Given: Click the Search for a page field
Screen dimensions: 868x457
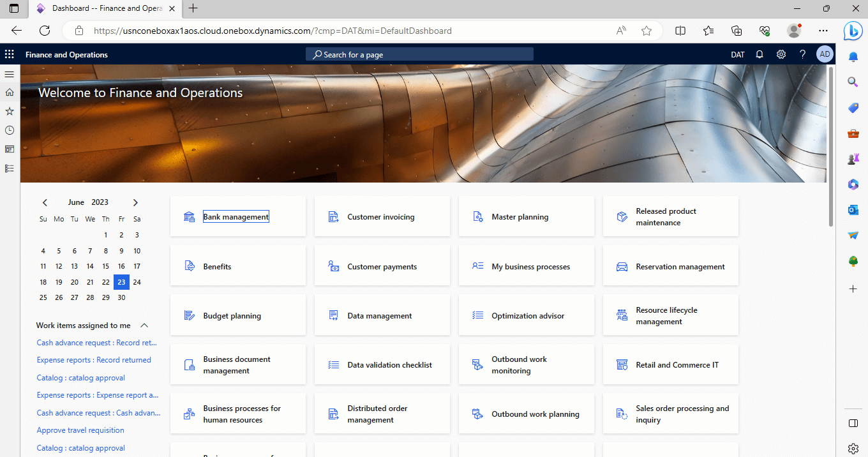Looking at the screenshot, I should pyautogui.click(x=419, y=54).
